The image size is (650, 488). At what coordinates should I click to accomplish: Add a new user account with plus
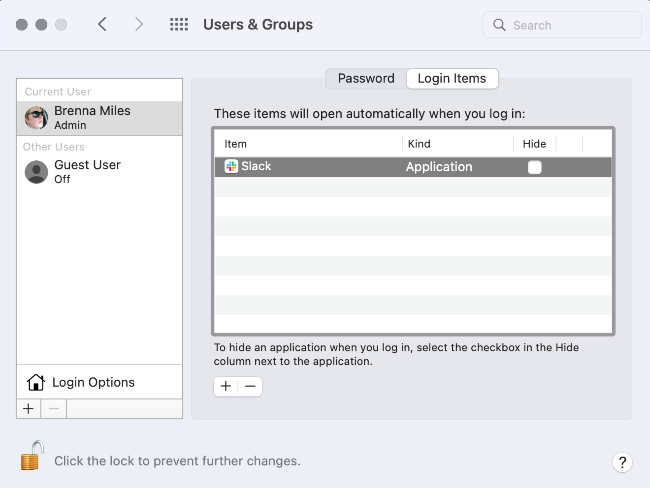pyautogui.click(x=28, y=408)
